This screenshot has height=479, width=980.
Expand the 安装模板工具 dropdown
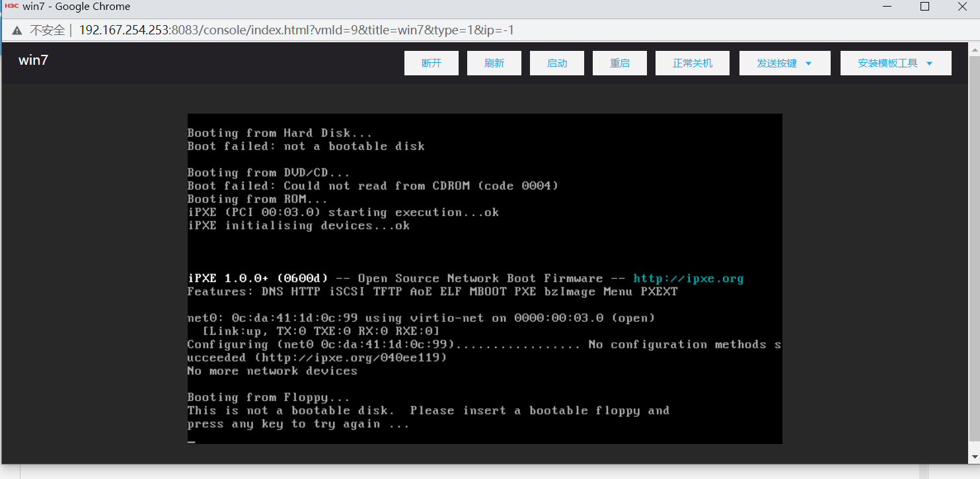click(896, 63)
